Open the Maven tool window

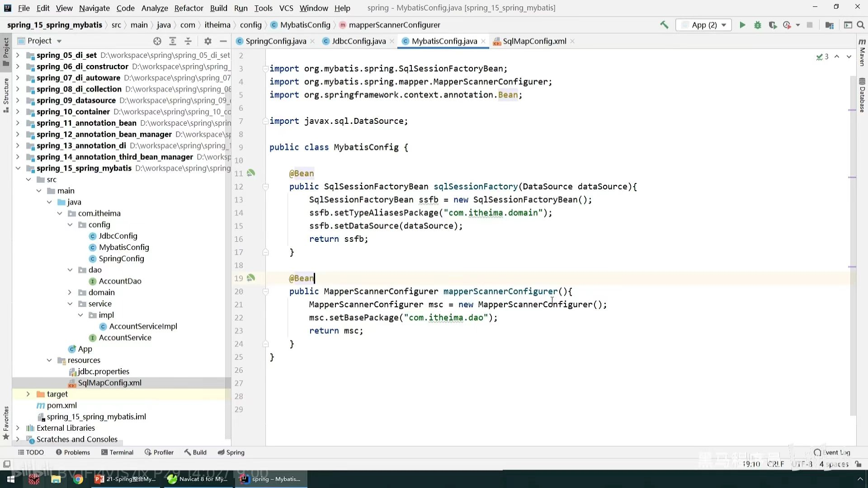(862, 53)
